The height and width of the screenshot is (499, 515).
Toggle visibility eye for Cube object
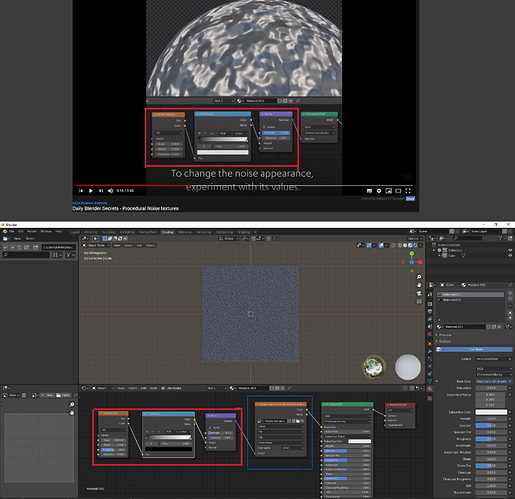tap(510, 255)
